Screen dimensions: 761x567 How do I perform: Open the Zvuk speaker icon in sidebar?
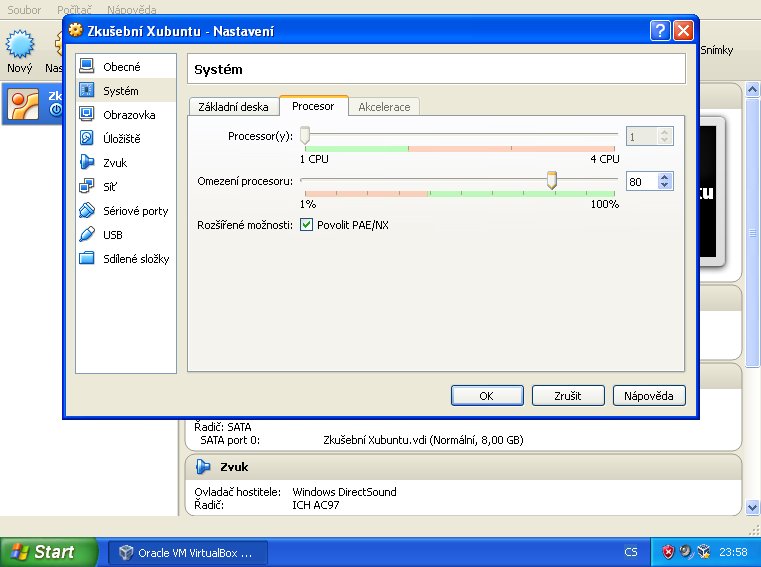pos(87,162)
